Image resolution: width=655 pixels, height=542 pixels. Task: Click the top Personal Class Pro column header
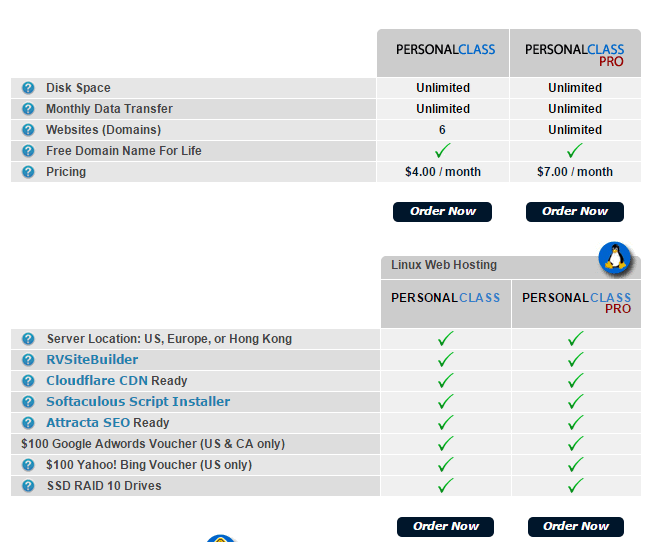click(575, 53)
